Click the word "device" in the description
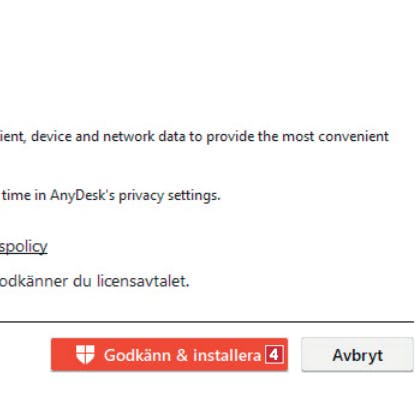The width and height of the screenshot is (419, 396). click(x=51, y=136)
